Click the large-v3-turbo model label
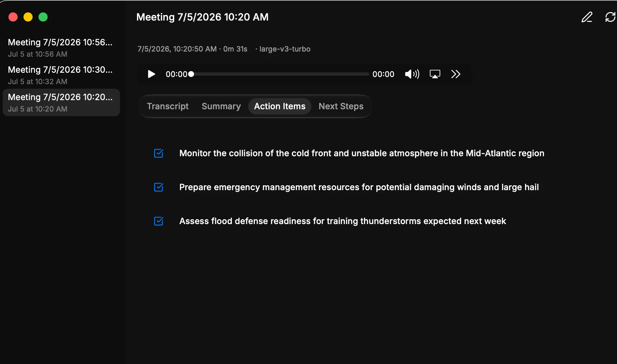The height and width of the screenshot is (364, 617). click(x=285, y=49)
